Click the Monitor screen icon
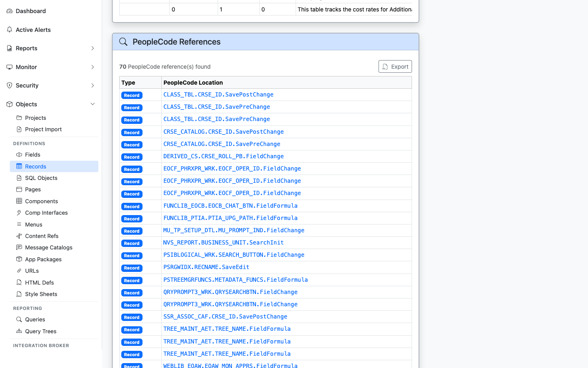The width and height of the screenshot is (588, 368). coord(9,67)
